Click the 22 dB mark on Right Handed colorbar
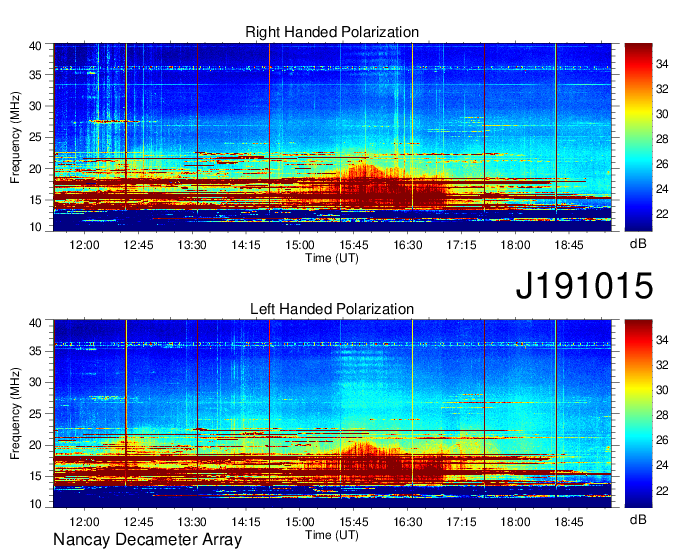Viewport: 680px width, 552px height. coord(662,214)
